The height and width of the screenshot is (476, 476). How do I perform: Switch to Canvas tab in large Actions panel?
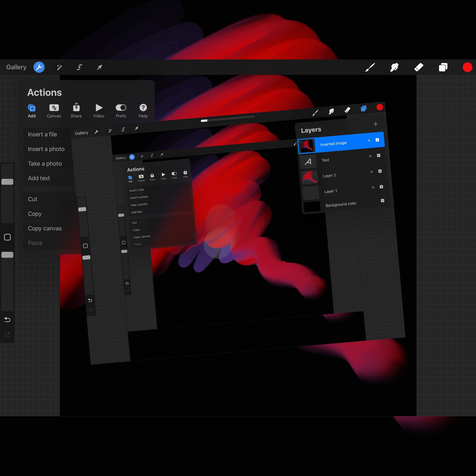(54, 111)
